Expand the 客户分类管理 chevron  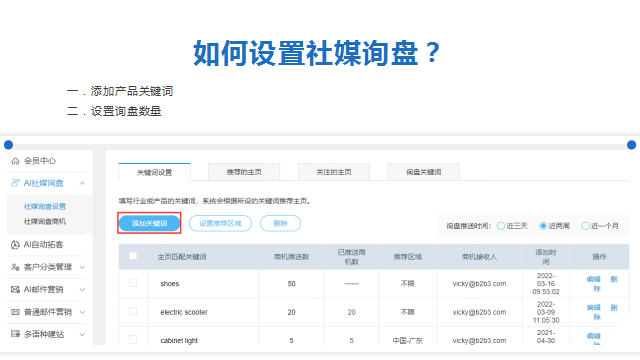point(82,267)
